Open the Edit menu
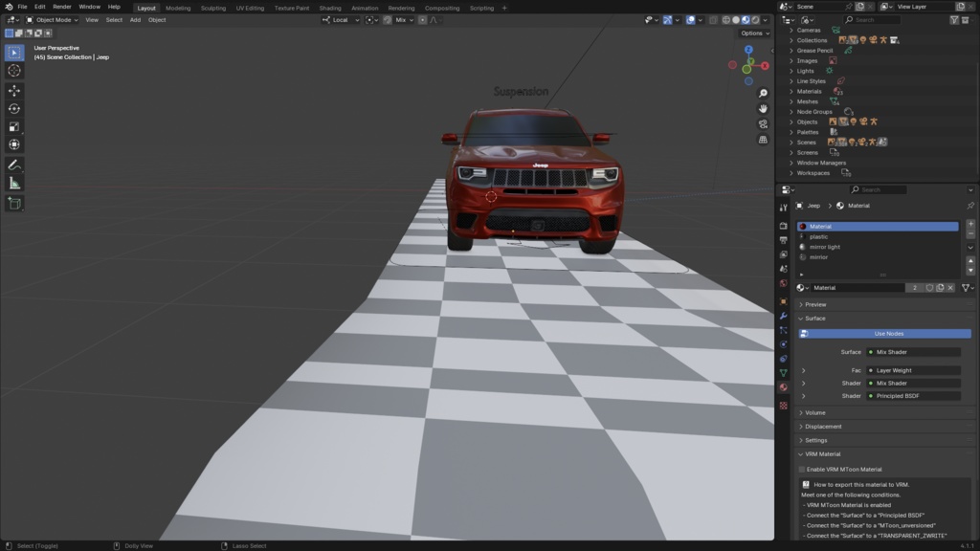Viewport: 980px width, 551px height. (x=39, y=7)
